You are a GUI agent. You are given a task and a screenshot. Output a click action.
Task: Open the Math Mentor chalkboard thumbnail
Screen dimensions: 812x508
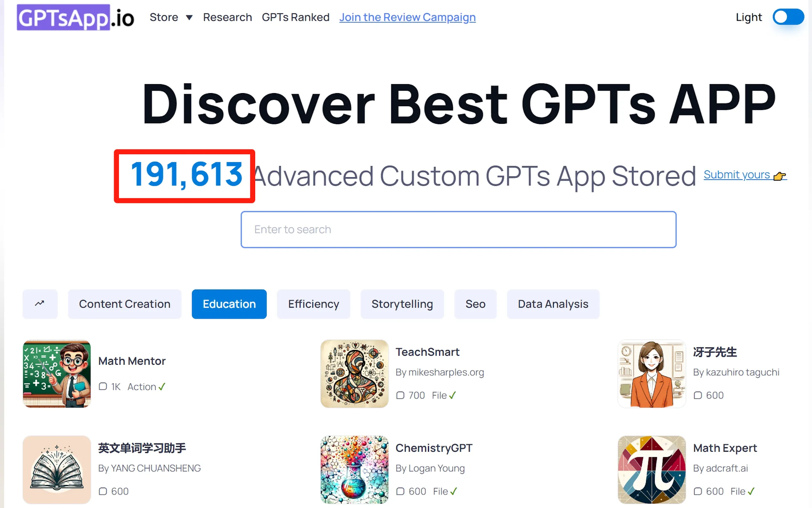pyautogui.click(x=57, y=374)
